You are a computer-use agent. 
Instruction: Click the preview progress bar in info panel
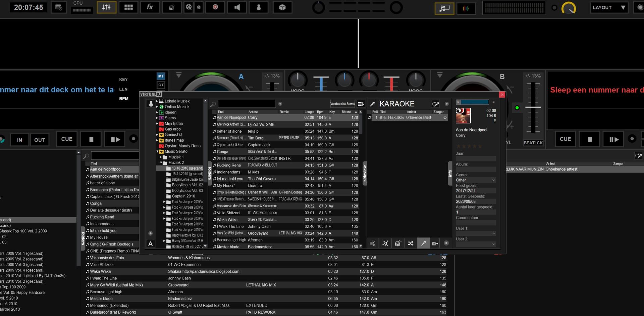coord(475,102)
